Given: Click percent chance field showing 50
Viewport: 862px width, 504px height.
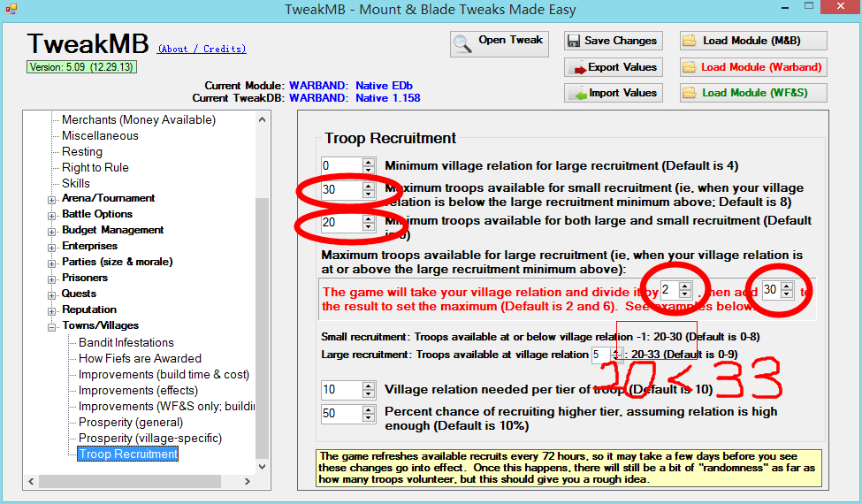Looking at the screenshot, I should 342,413.
